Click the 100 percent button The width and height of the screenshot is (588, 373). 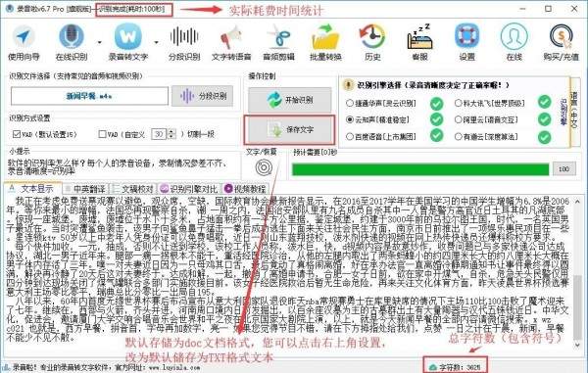[563, 169]
